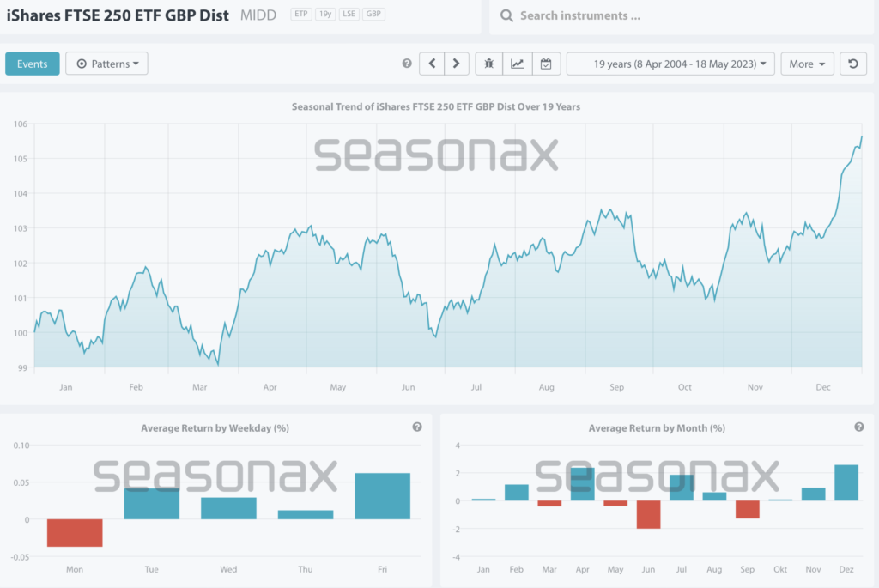Expand the 19 years date range dropdown
879x588 pixels.
[x=670, y=64]
